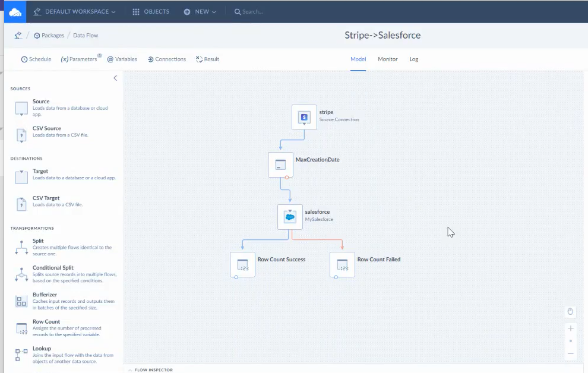The image size is (588, 373).
Task: Open the Default Workspace dropdown
Action: tap(74, 12)
